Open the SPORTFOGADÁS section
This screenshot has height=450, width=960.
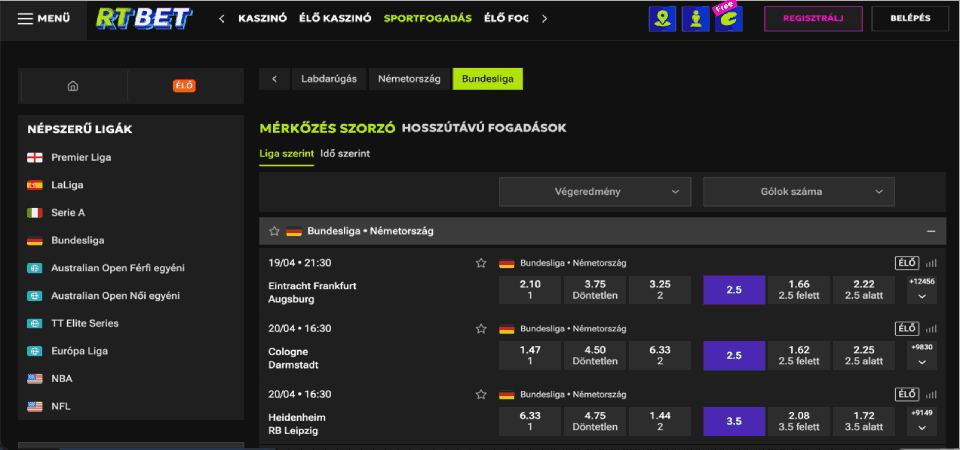pos(428,18)
